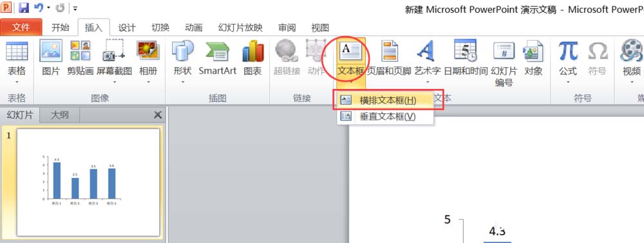Expand the 屏幕截图 dropdown arrow

(114, 83)
